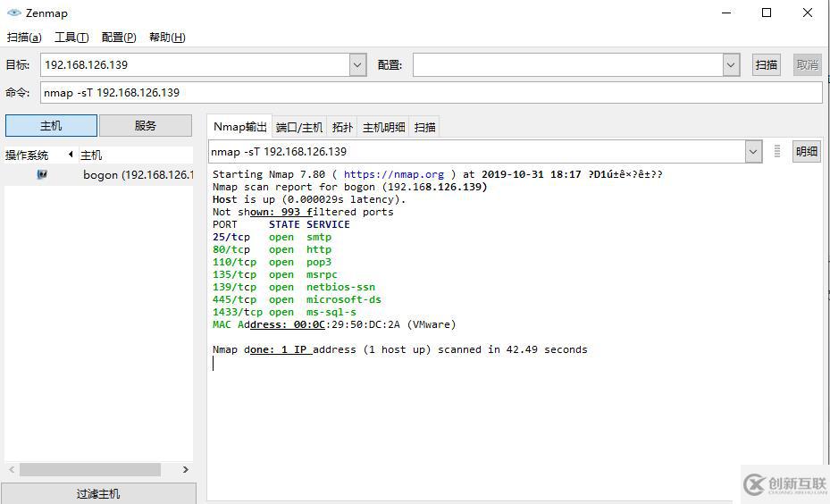Click the 配置 profile combo field
This screenshot has height=504, width=830.
tap(568, 65)
